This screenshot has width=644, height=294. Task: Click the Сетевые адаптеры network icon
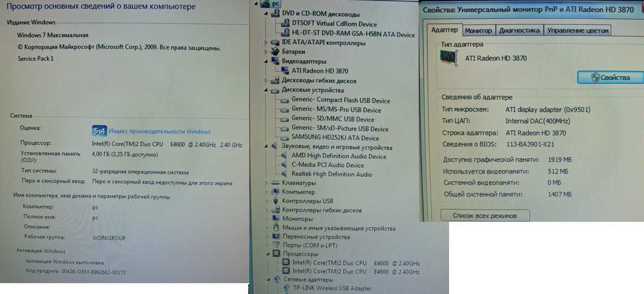276,280
